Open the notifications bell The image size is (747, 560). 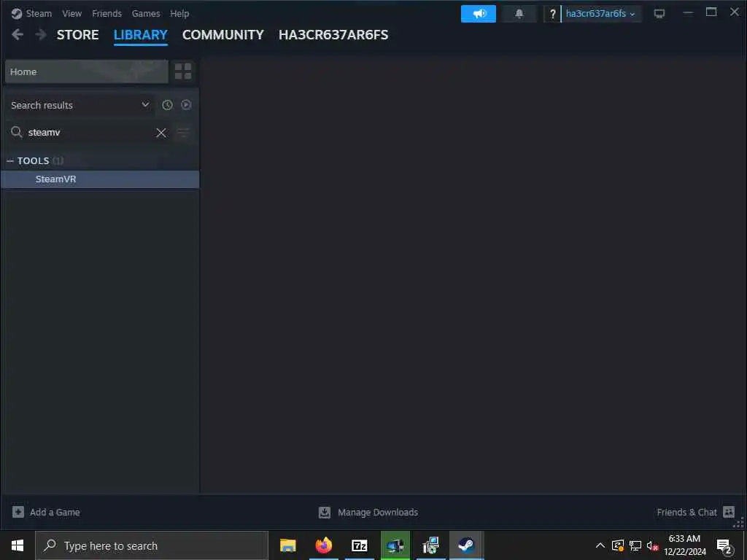[x=519, y=14]
